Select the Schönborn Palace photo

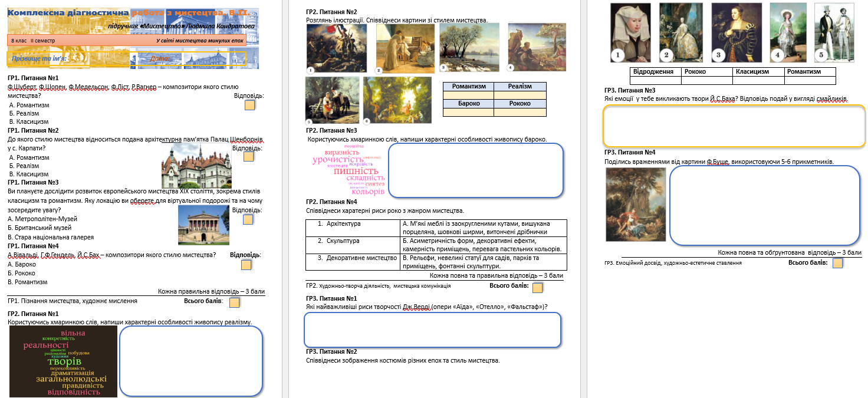(x=196, y=166)
